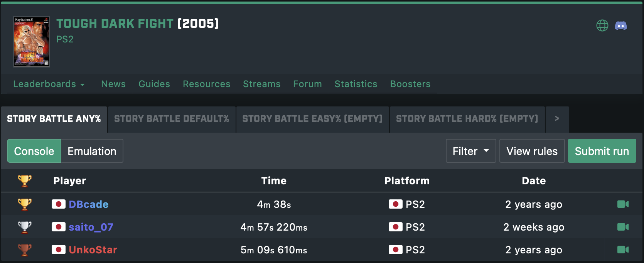Viewport: 644px width, 263px height.
Task: Open UnkoStar's run video icon
Action: 623,250
